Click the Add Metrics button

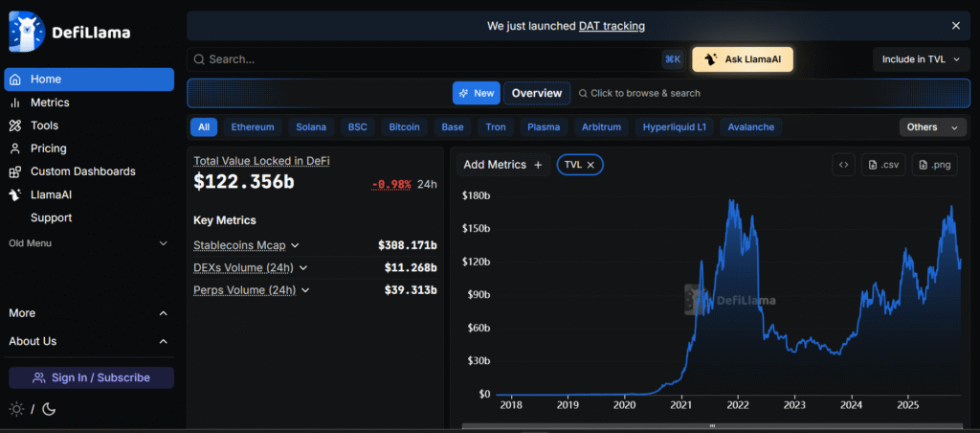503,165
